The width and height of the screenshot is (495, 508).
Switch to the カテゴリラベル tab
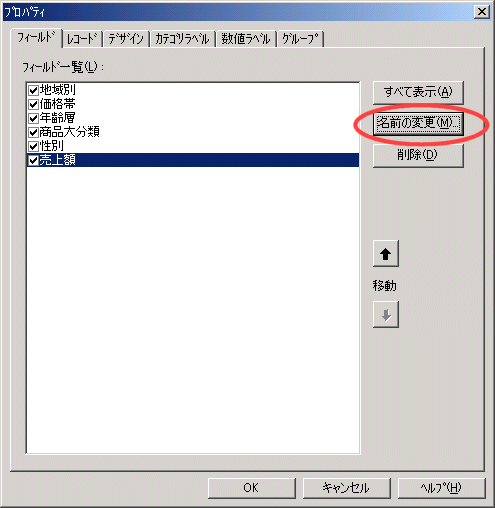click(x=182, y=39)
